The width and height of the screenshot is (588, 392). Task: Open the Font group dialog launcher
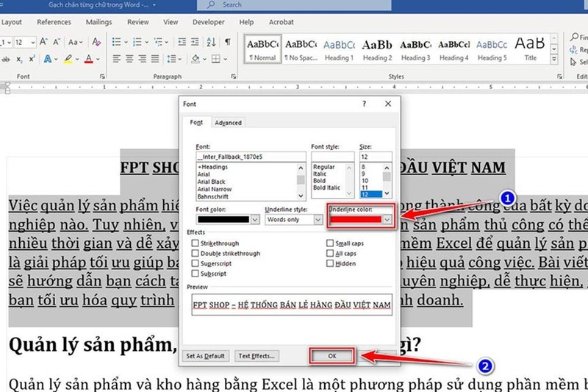pyautogui.click(x=102, y=76)
